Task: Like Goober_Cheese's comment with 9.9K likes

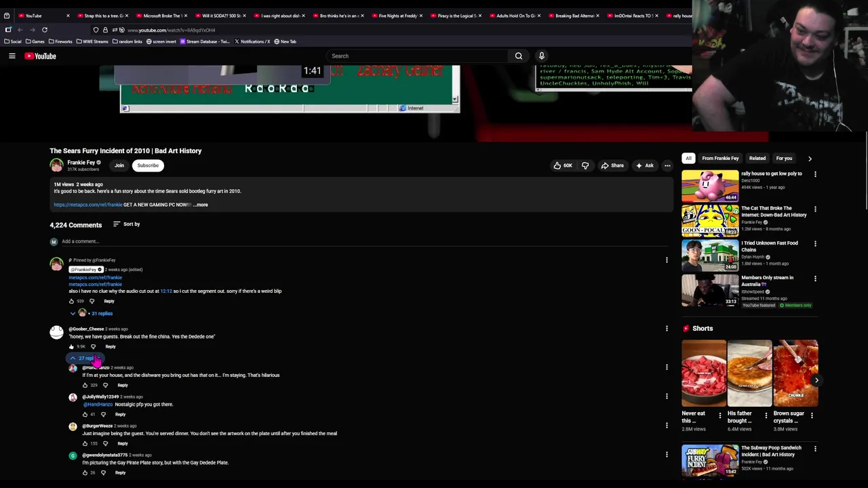Action: point(71,346)
